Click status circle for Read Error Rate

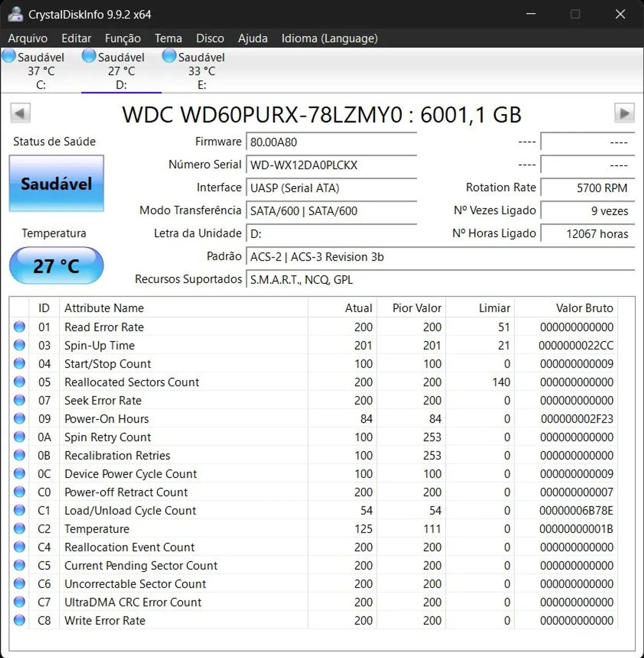[20, 326]
